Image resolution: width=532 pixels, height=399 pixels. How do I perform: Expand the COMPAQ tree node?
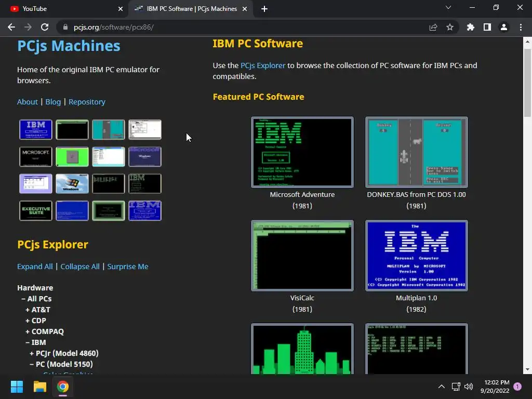click(45, 331)
